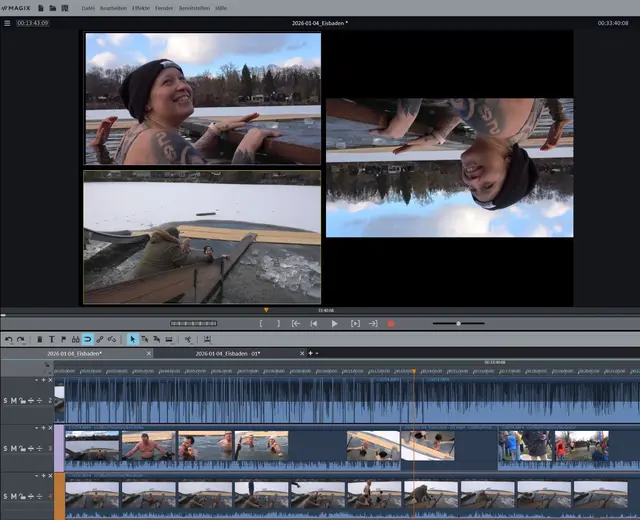Switch to the 2026-01-04_Eisbaden - 01* tab
This screenshot has height=520, width=640.
click(x=227, y=353)
